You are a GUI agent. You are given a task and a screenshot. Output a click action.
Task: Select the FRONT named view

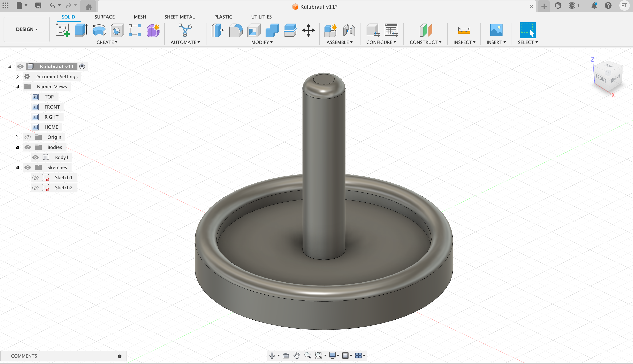[x=52, y=107]
